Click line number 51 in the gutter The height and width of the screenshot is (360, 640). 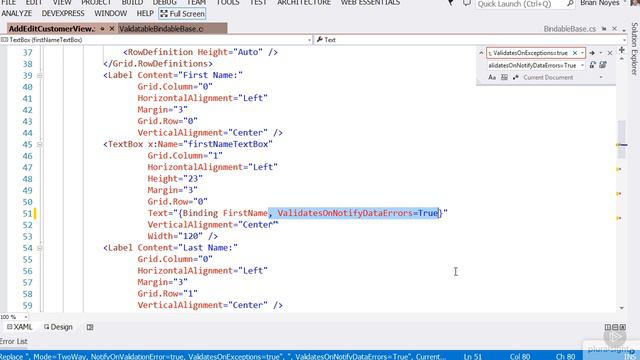coord(27,213)
